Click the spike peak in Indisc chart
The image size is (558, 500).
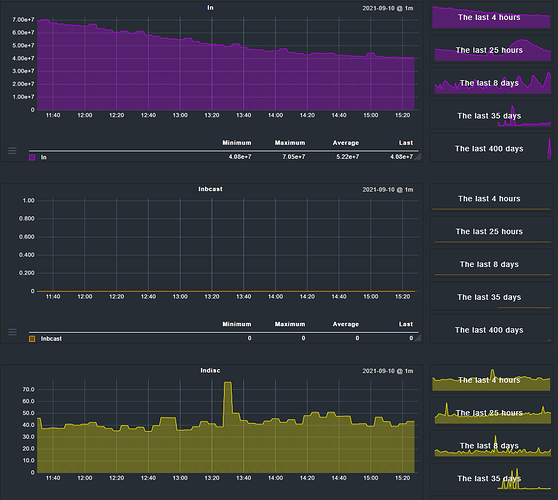228,383
